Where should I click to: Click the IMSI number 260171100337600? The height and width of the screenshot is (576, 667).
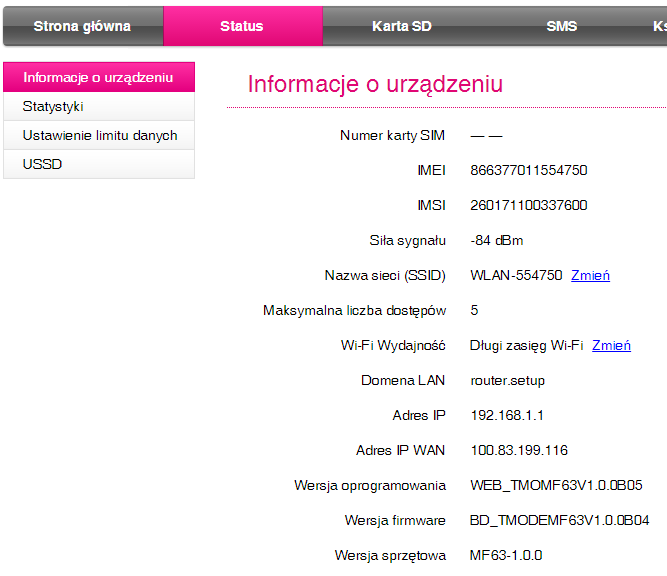click(528, 205)
